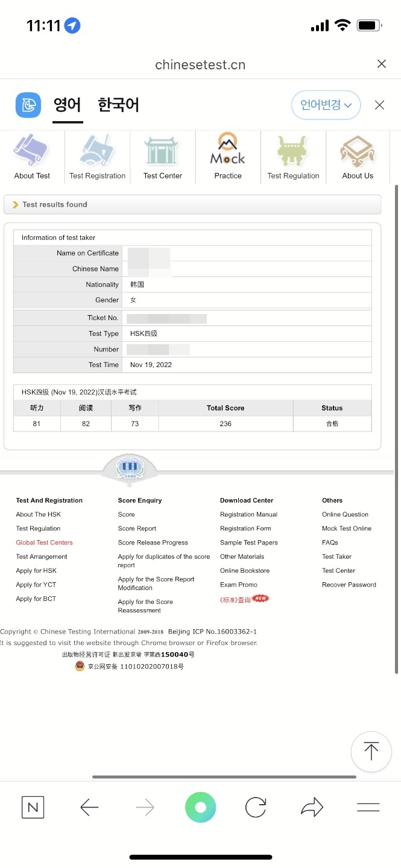
Task: Open the Recover Password link
Action: 349,585
